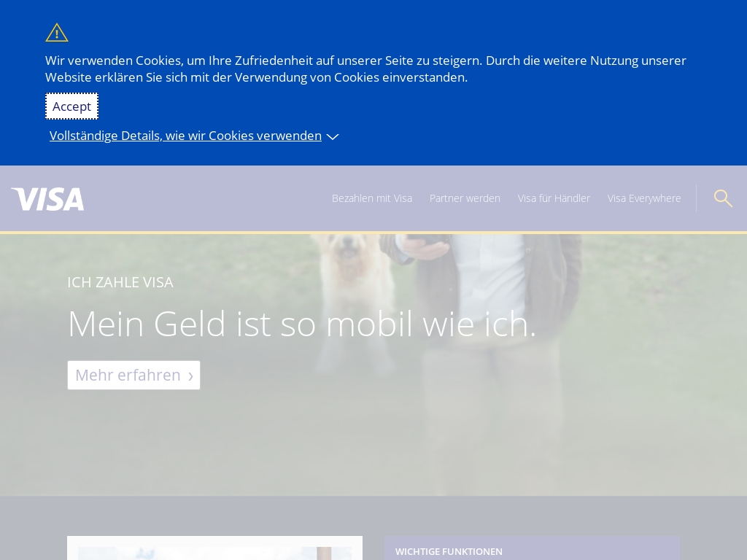Click the warning triangle icon in cookie banner

click(x=57, y=33)
